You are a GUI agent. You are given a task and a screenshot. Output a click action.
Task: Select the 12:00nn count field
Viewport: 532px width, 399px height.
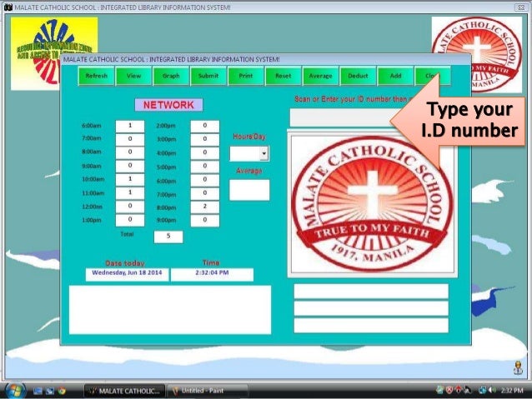[130, 207]
